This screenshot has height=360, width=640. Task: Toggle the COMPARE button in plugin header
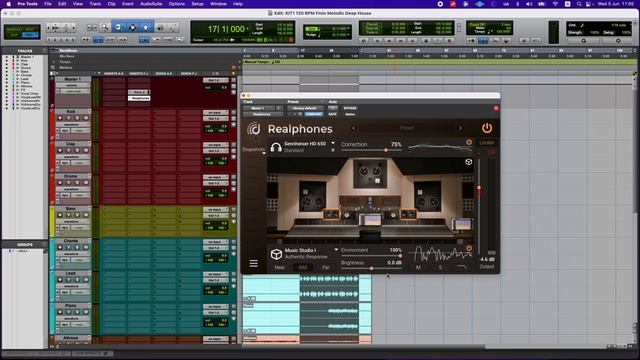313,114
